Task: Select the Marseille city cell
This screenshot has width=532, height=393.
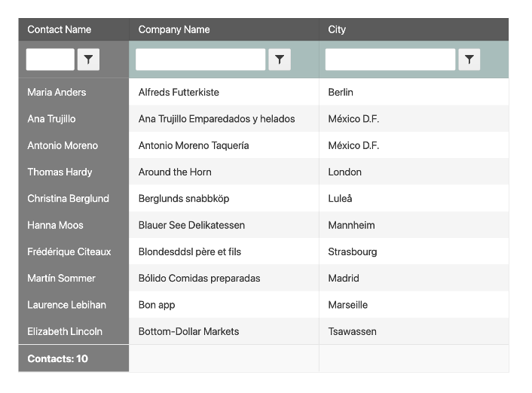Action: click(348, 305)
